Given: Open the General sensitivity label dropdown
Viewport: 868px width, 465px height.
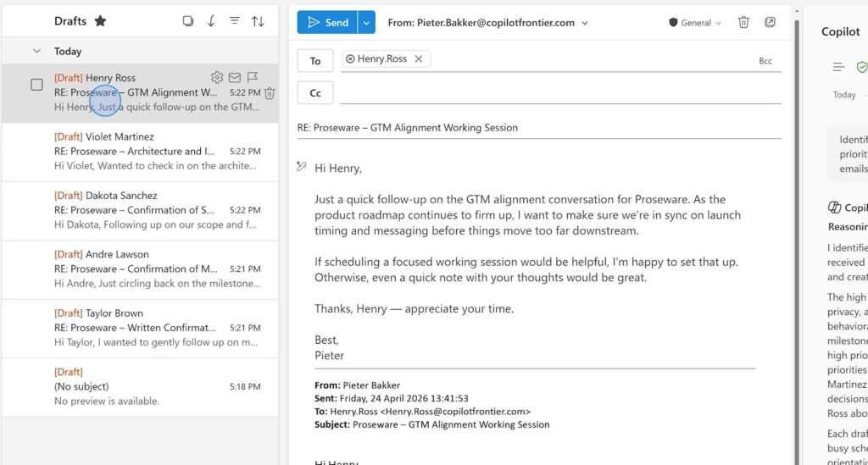Looking at the screenshot, I should 696,23.
